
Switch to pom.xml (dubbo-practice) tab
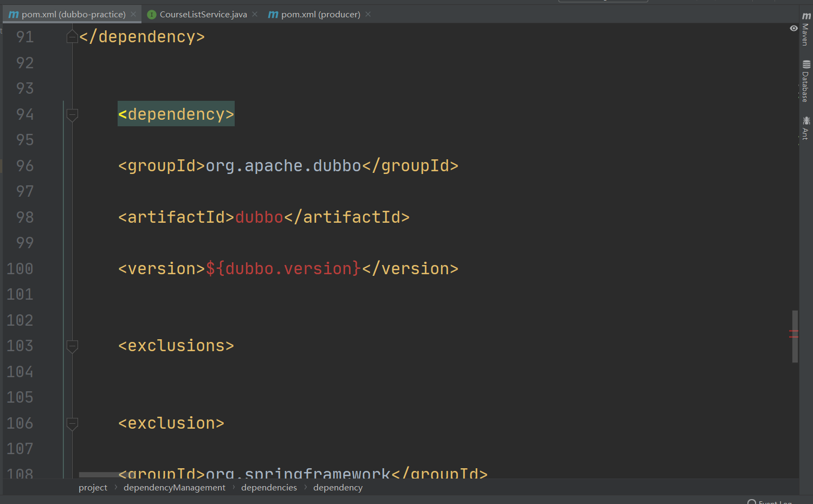73,14
